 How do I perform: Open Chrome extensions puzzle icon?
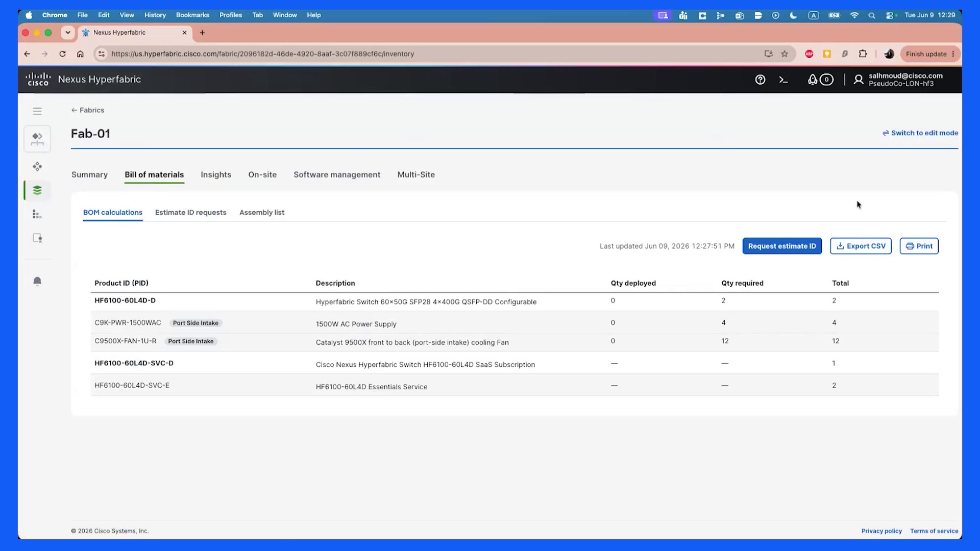point(863,54)
